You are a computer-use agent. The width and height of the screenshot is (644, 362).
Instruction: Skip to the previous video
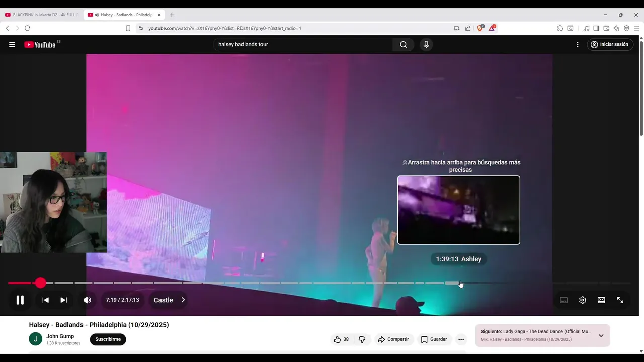(x=45, y=300)
